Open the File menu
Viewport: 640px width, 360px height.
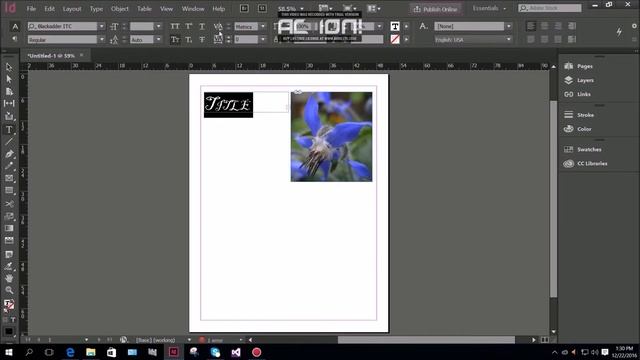click(x=31, y=9)
